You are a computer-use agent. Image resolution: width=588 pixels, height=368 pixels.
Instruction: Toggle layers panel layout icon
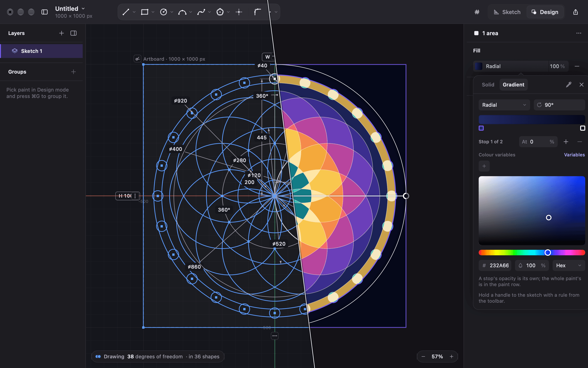[73, 33]
